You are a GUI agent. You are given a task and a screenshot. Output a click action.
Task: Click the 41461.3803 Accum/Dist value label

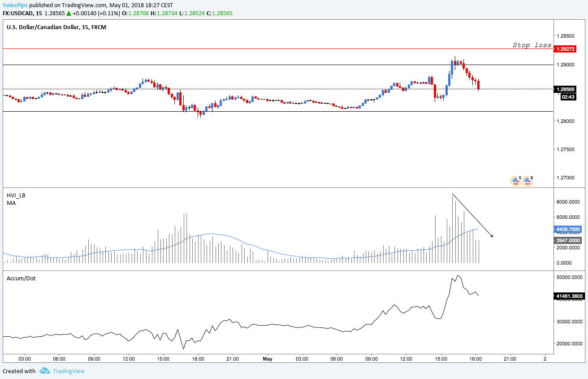coord(569,296)
